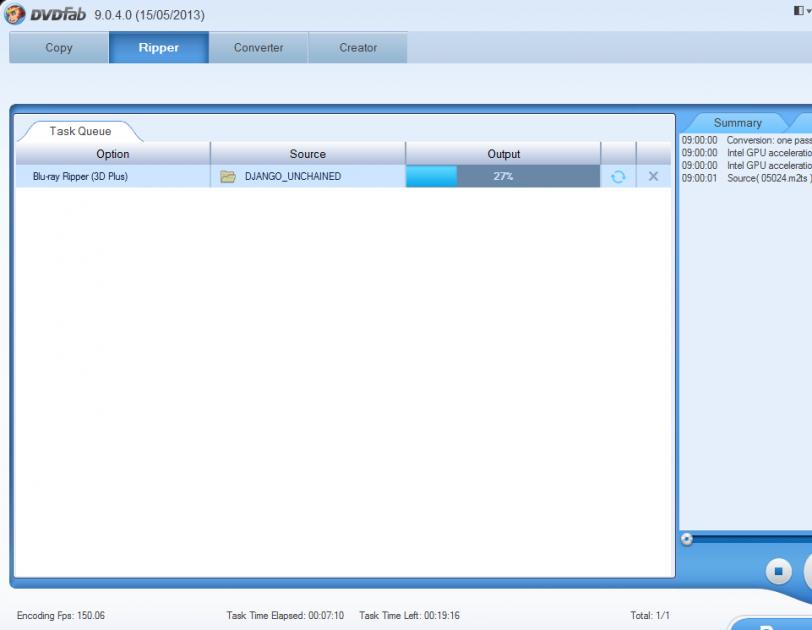This screenshot has width=812, height=630.
Task: Switch to the Copy tab
Action: coord(59,48)
